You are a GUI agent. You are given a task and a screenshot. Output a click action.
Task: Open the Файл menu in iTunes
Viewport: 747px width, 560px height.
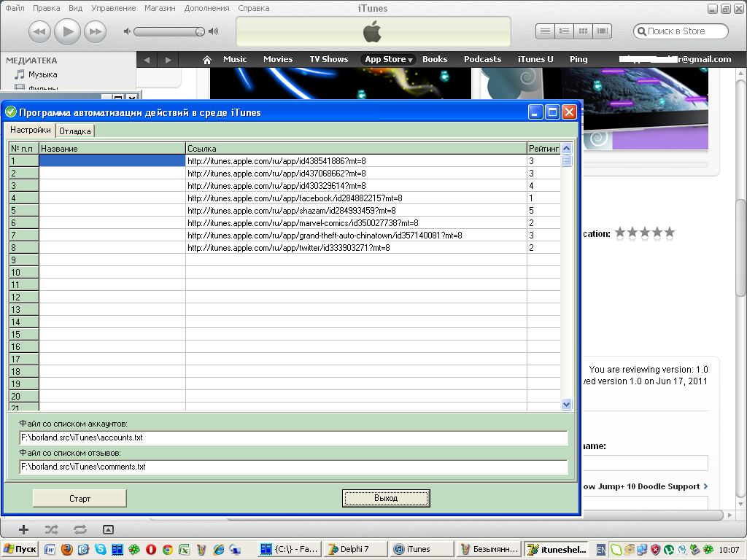point(15,8)
